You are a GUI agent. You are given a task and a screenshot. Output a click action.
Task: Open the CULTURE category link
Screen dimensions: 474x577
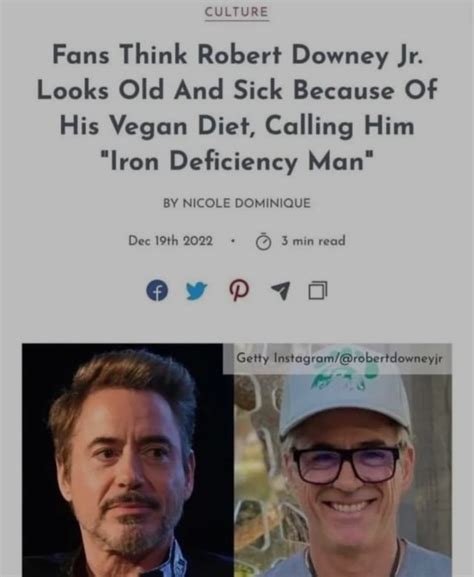click(x=237, y=12)
